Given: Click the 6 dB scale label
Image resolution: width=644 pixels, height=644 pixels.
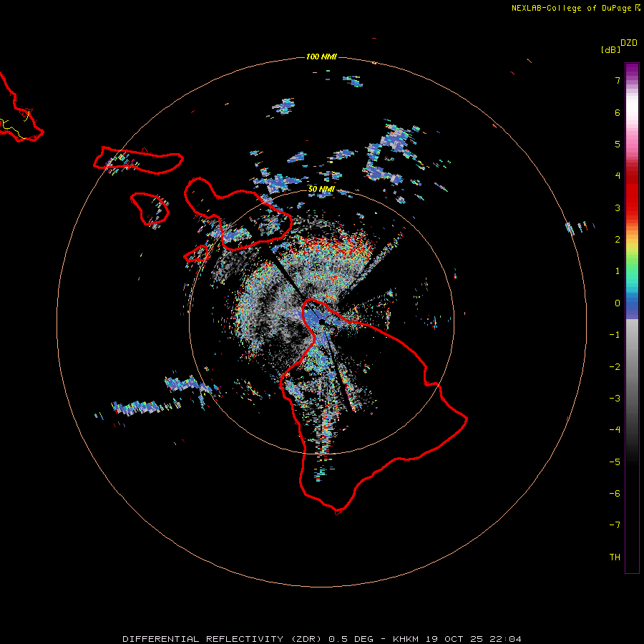Looking at the screenshot, I should [x=618, y=112].
